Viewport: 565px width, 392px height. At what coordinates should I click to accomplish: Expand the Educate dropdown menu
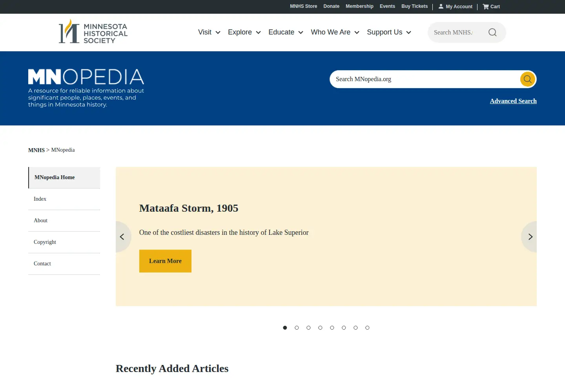(286, 32)
